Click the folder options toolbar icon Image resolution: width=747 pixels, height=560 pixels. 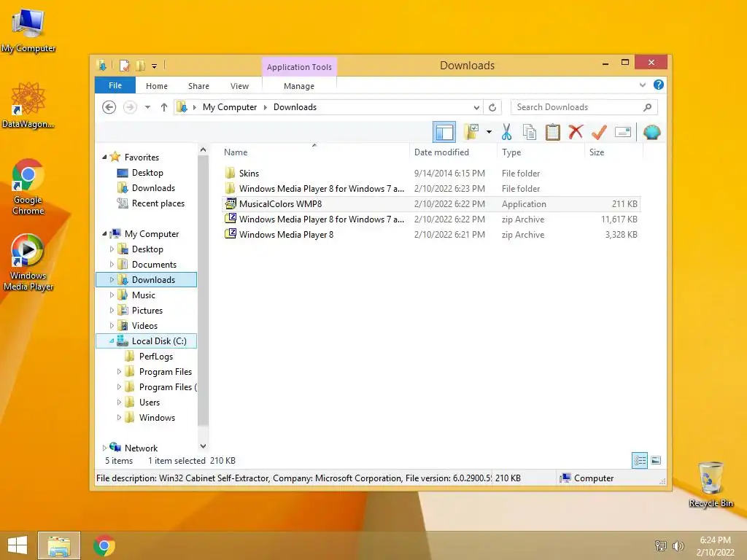(x=472, y=132)
